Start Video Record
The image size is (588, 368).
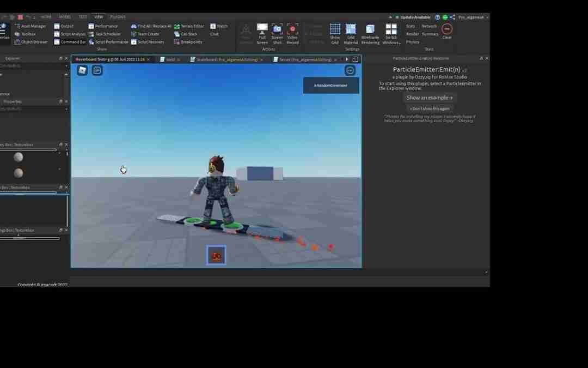[x=292, y=34]
